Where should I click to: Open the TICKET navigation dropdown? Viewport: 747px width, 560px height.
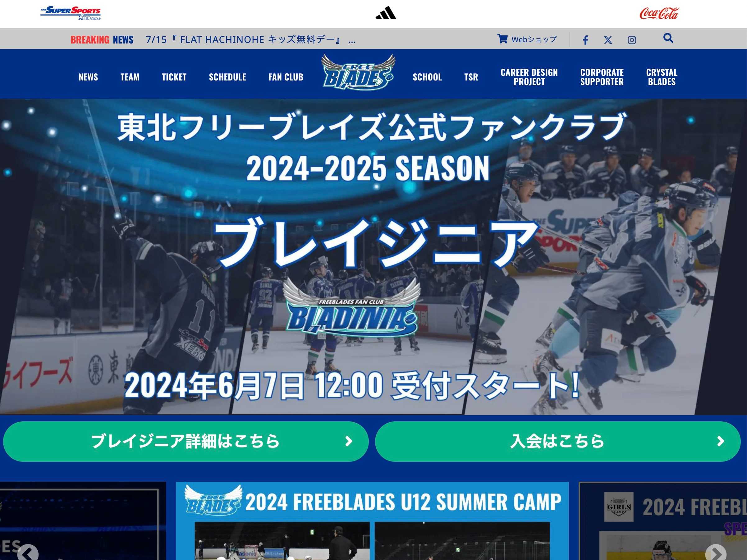tap(173, 76)
